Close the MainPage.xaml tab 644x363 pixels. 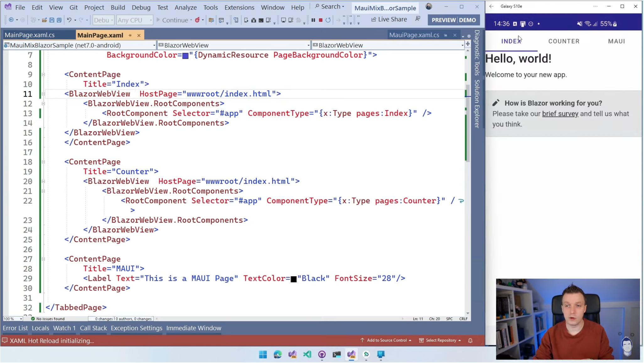tap(139, 35)
